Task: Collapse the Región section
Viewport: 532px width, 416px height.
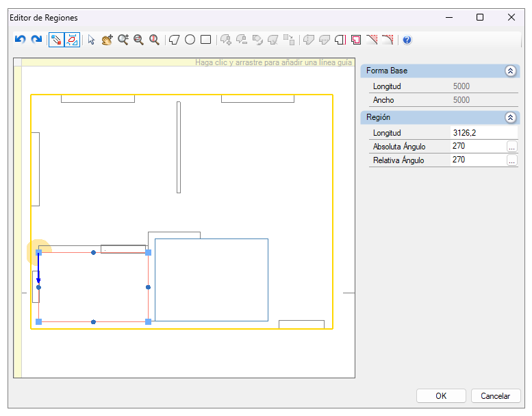Action: tap(510, 117)
